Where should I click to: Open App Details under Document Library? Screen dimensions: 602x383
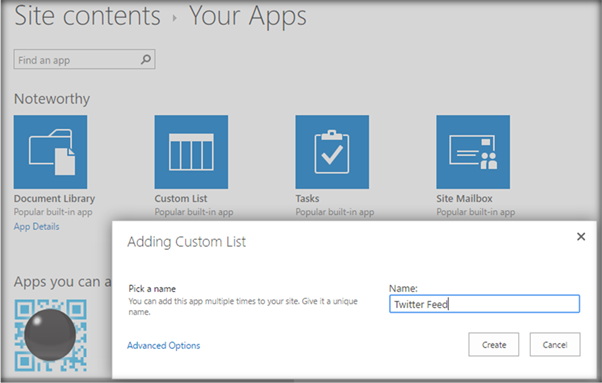tap(36, 226)
